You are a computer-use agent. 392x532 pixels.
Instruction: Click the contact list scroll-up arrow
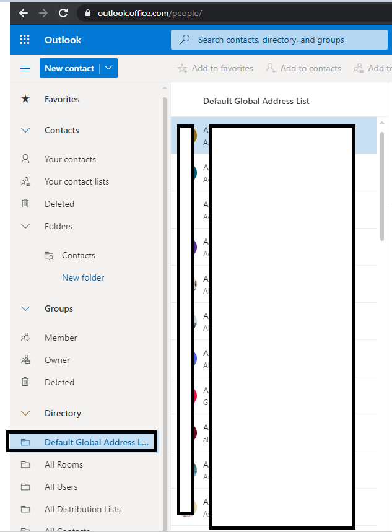coord(382,123)
